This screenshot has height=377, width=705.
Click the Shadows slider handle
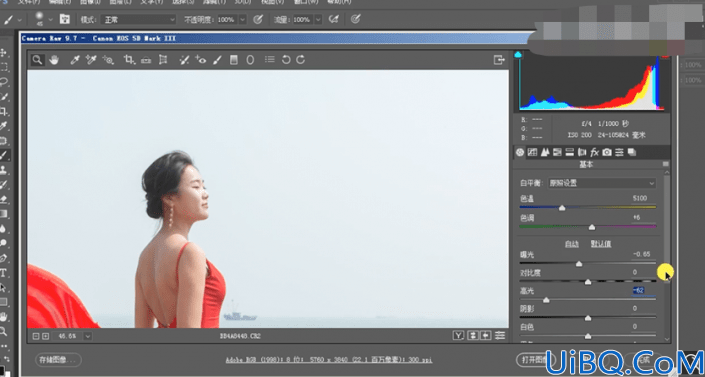(588, 318)
